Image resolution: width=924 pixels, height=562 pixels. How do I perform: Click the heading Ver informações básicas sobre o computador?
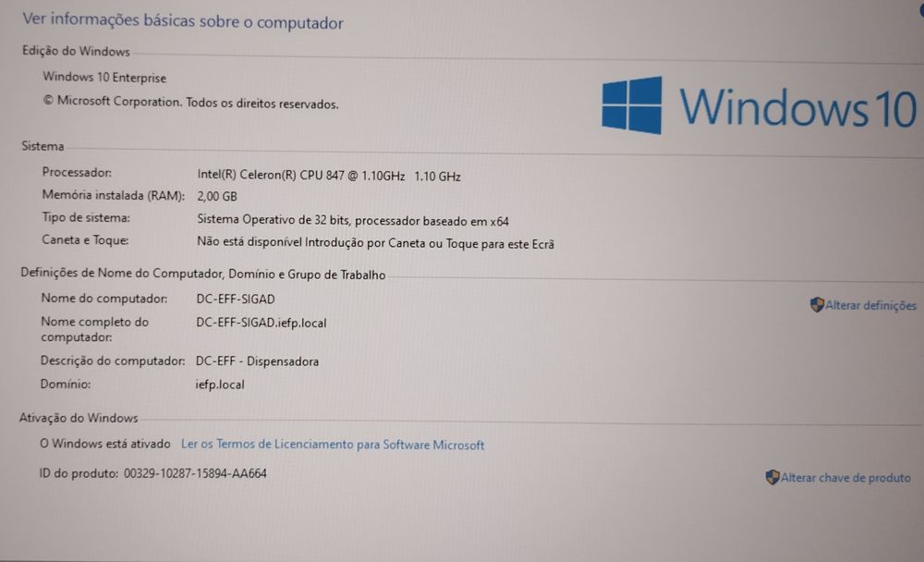183,21
